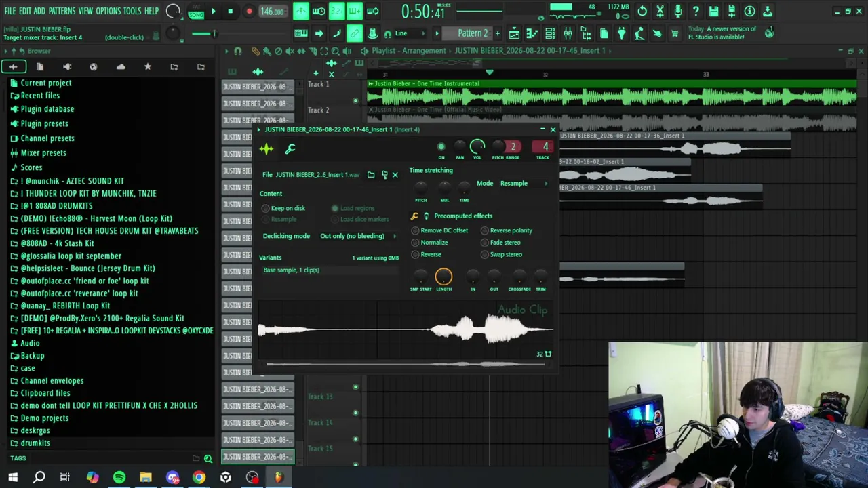
Task: Click the channel PAN knob
Action: click(x=460, y=146)
